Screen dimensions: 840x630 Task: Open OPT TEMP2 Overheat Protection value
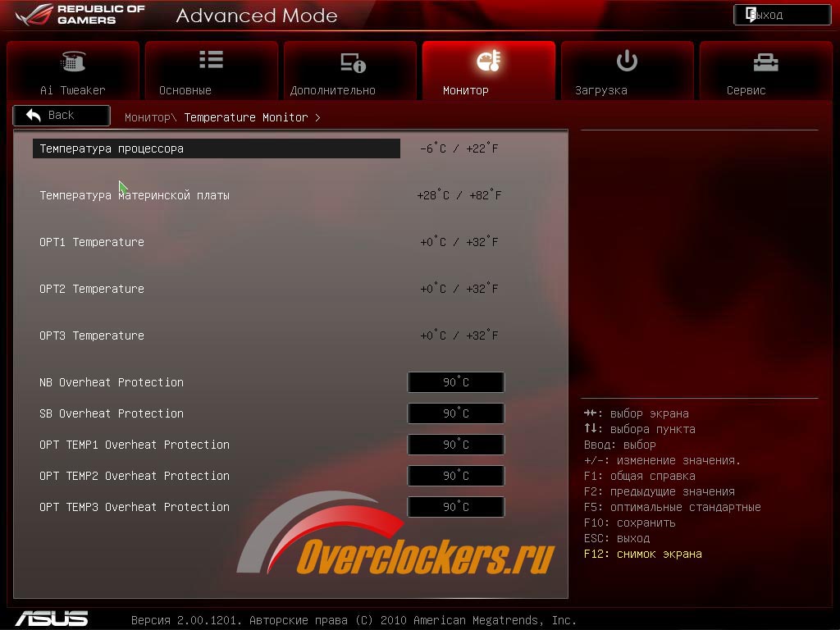[x=456, y=475]
